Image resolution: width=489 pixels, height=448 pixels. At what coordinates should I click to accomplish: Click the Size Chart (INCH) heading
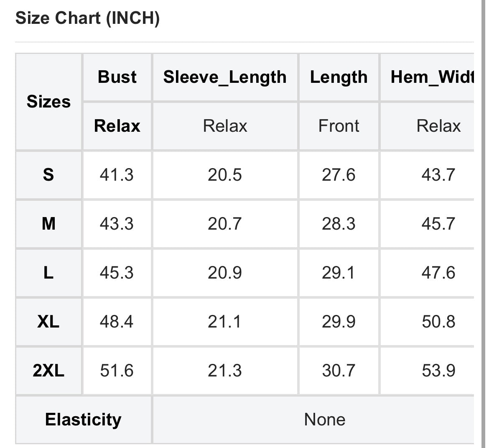click(x=87, y=18)
